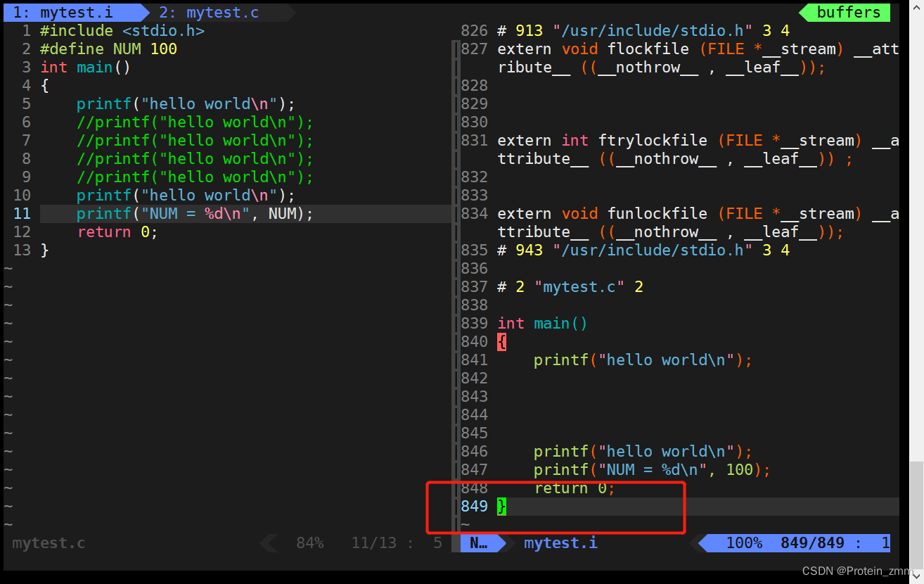The width and height of the screenshot is (924, 584).
Task: Click commented printf on line 6
Action: pyautogui.click(x=195, y=122)
